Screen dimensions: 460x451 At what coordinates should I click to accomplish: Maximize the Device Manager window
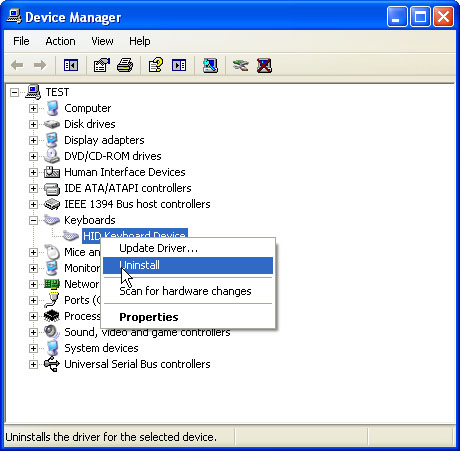tap(420, 16)
